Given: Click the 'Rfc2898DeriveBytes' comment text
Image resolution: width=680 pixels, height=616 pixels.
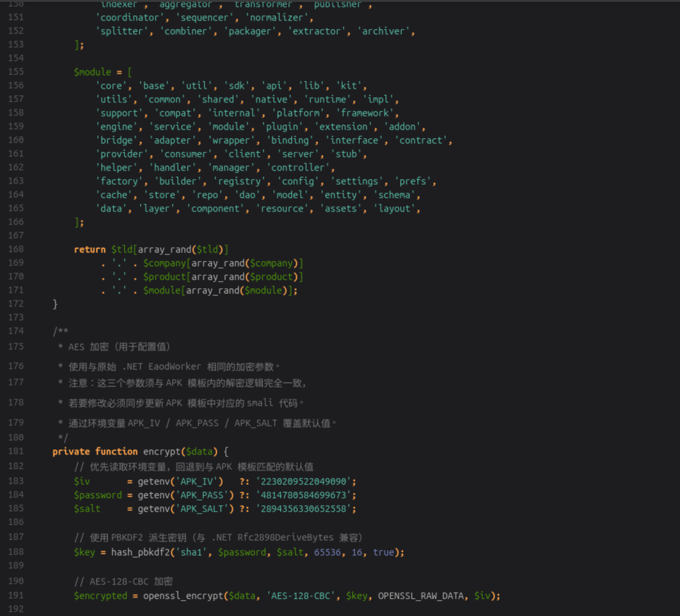Looking at the screenshot, I should (x=285, y=537).
